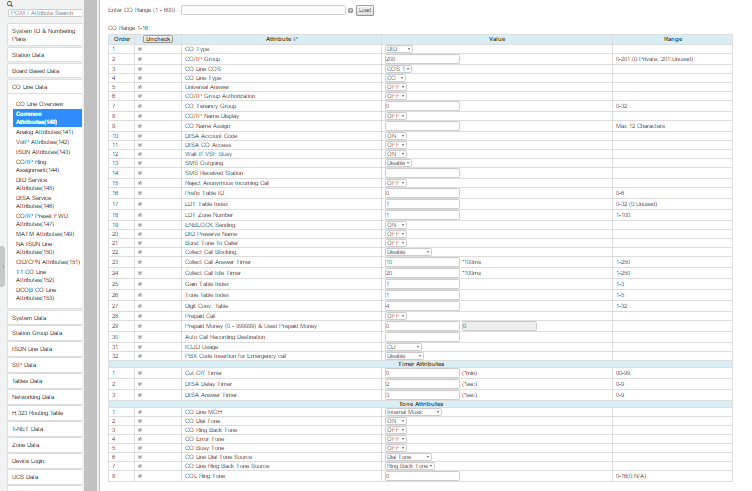Click the sort icon beside the Attribute header
Image resolution: width=752 pixels, height=491 pixels.
pos(296,38)
